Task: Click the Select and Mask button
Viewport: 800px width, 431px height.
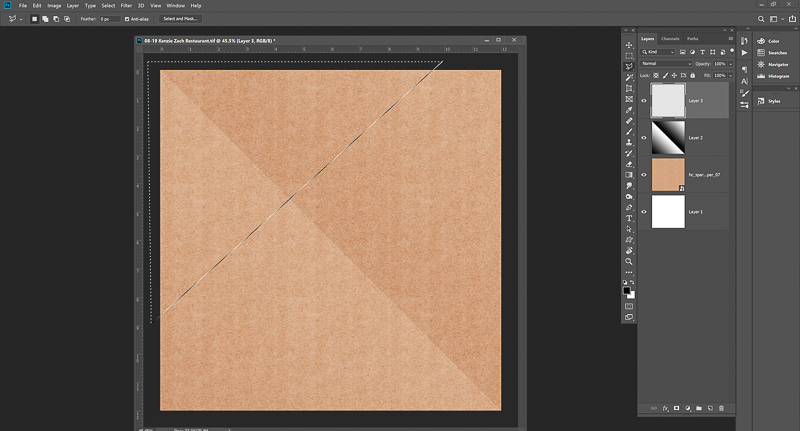Action: (181, 19)
